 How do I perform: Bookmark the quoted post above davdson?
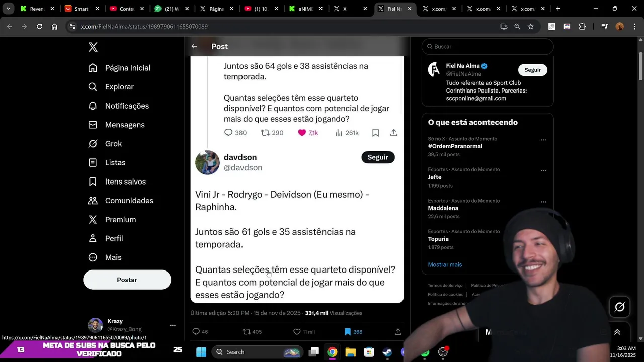(375, 133)
